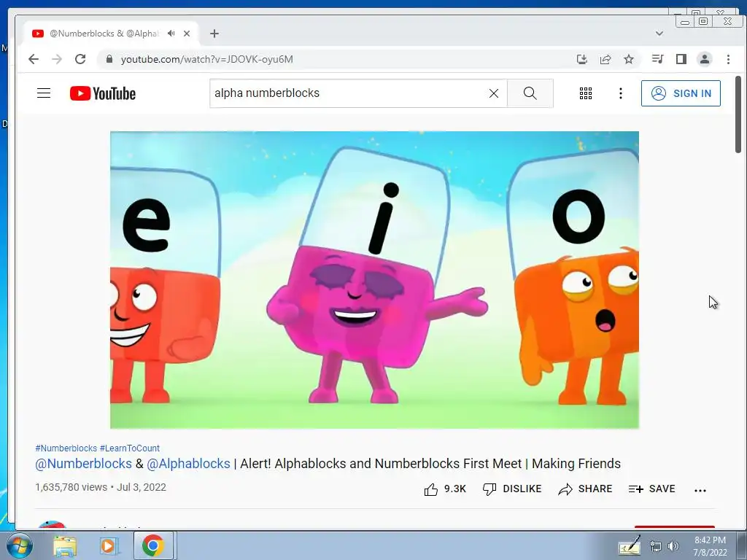This screenshot has width=747, height=560.
Task: Go to YouTube home via logo
Action: click(x=102, y=93)
